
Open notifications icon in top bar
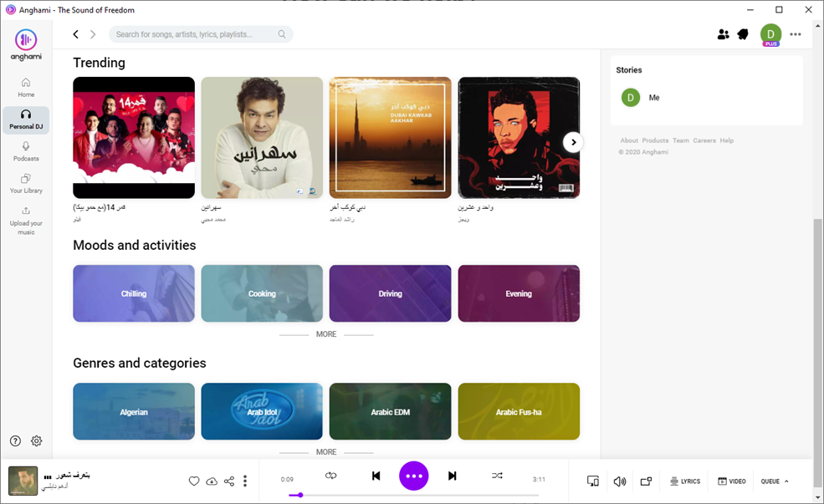[743, 34]
